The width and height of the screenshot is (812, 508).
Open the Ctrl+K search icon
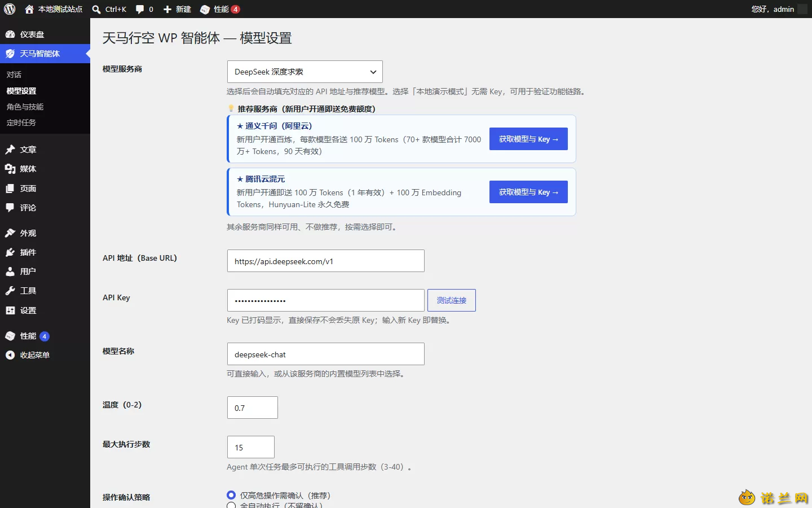[x=96, y=9]
